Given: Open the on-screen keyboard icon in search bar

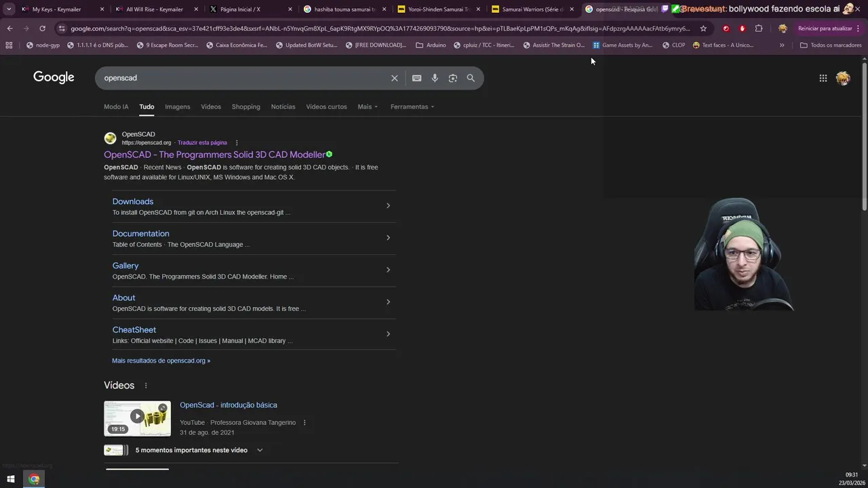Looking at the screenshot, I should [416, 78].
